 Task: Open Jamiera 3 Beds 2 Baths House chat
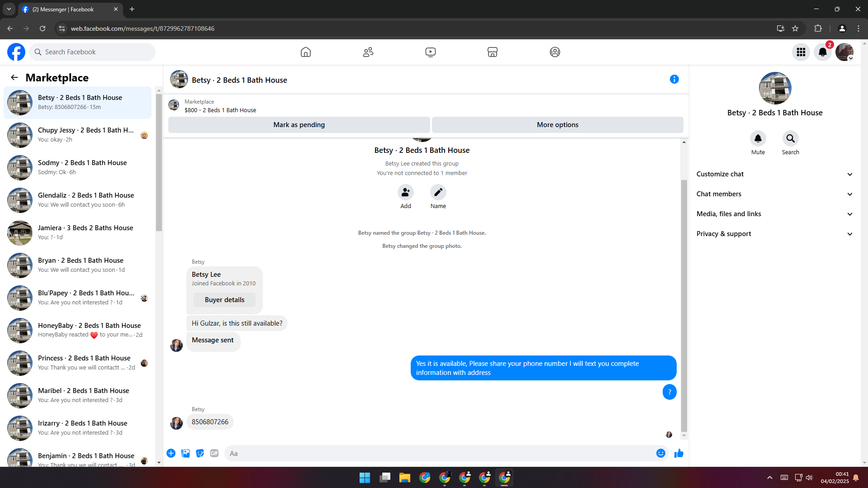pos(77,233)
